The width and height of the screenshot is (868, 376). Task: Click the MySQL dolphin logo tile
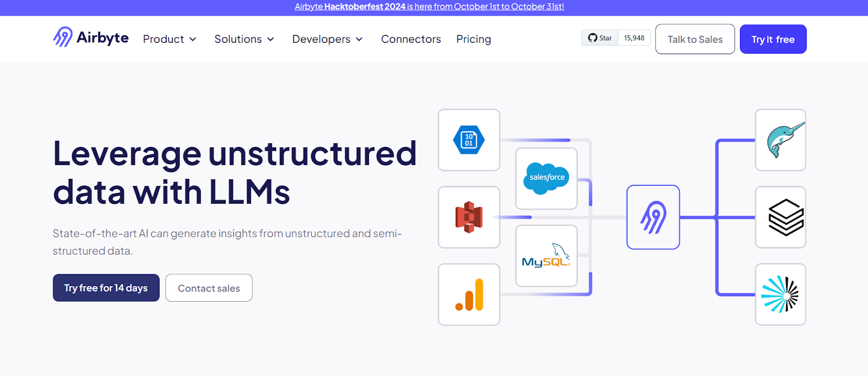tap(546, 256)
